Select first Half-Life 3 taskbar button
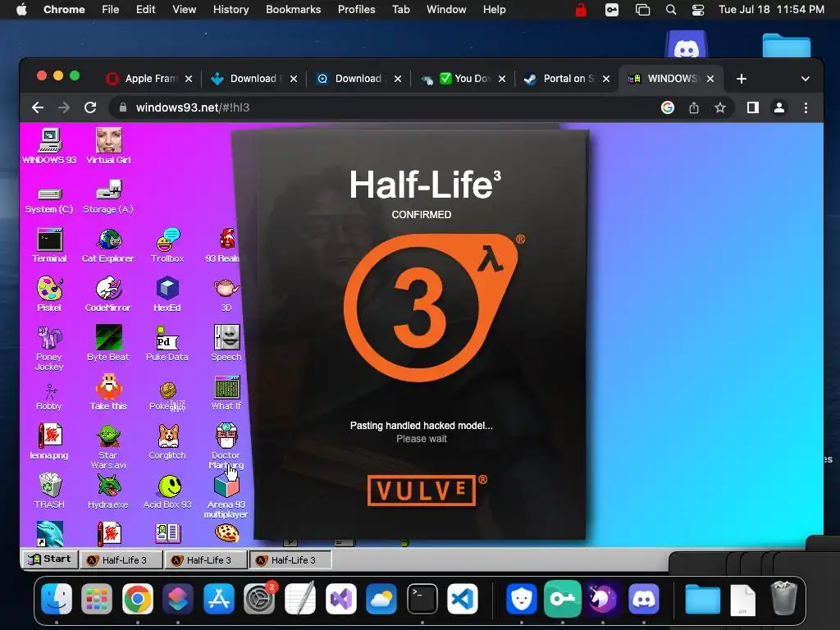The image size is (840, 630). (121, 559)
